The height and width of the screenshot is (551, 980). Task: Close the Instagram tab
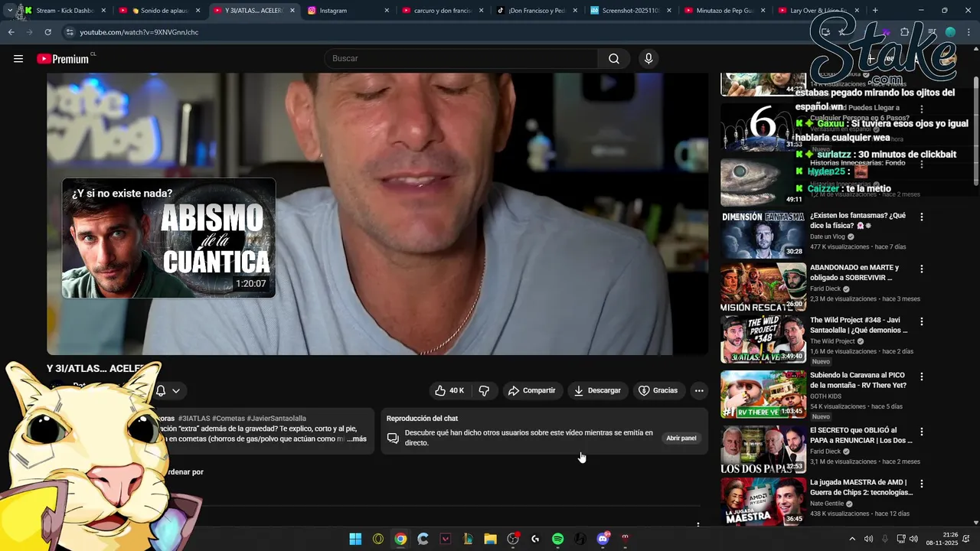pos(386,11)
